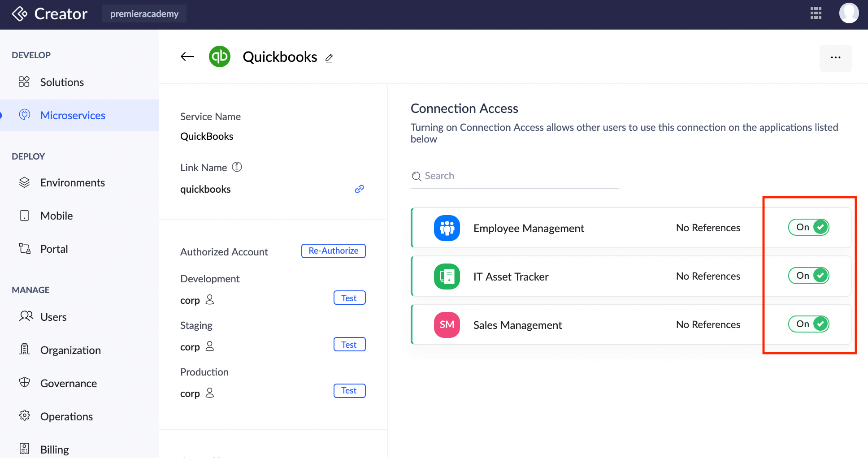Click Test next to Production corp account
The width and height of the screenshot is (868, 458).
pyautogui.click(x=349, y=390)
